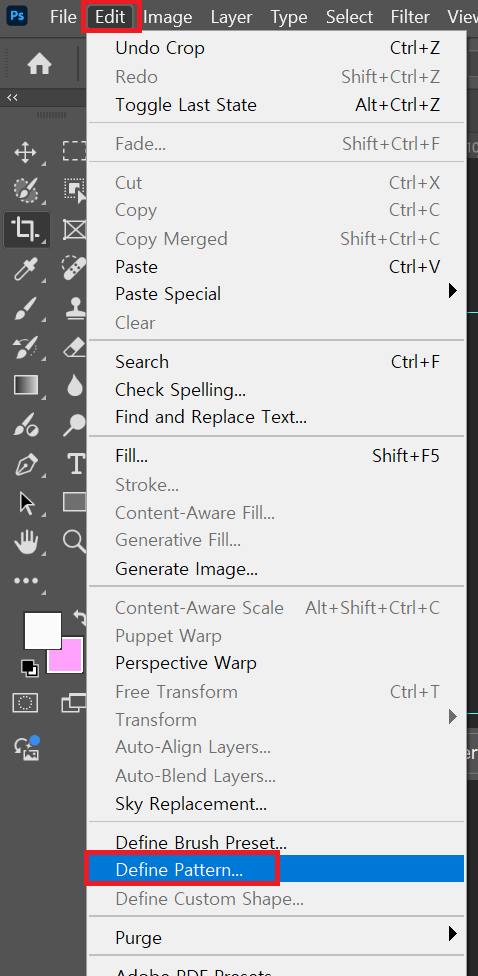Choose Define Pattern… menu item

pyautogui.click(x=276, y=869)
